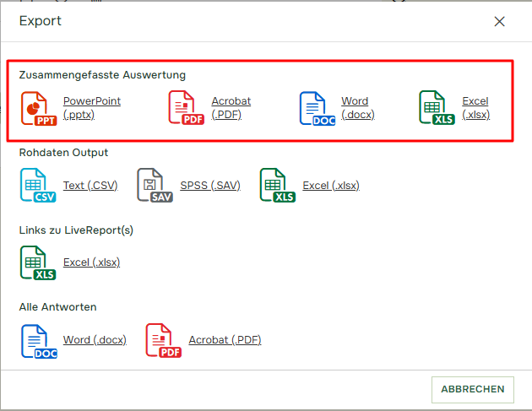532x411 pixels.
Task: Select Acrobat (.PDF) link in Zusammengefasste Auswertung
Action: coord(231,108)
